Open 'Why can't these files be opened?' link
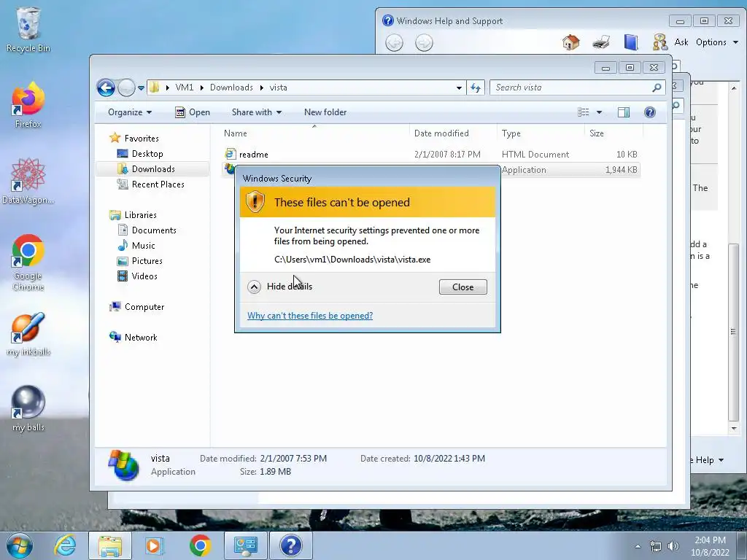 (310, 316)
